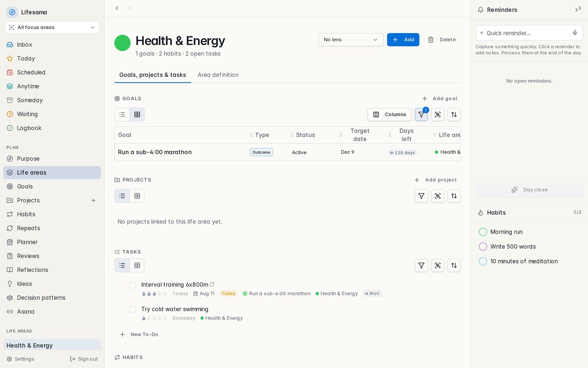Collapse the Reminders panel with double chevron
The image size is (588, 368).
click(x=578, y=9)
